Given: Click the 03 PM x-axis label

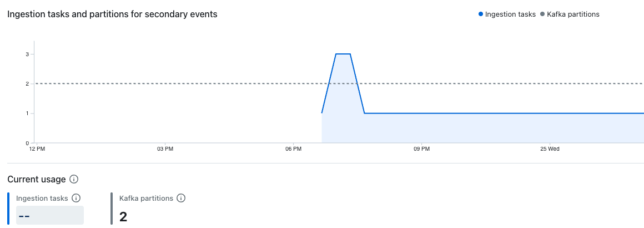Looking at the screenshot, I should pyautogui.click(x=165, y=149).
